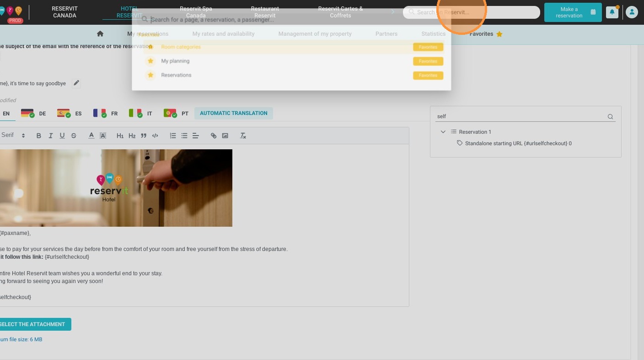Click the "{#paxname}," greeting line
The height and width of the screenshot is (360, 644).
pyautogui.click(x=15, y=233)
